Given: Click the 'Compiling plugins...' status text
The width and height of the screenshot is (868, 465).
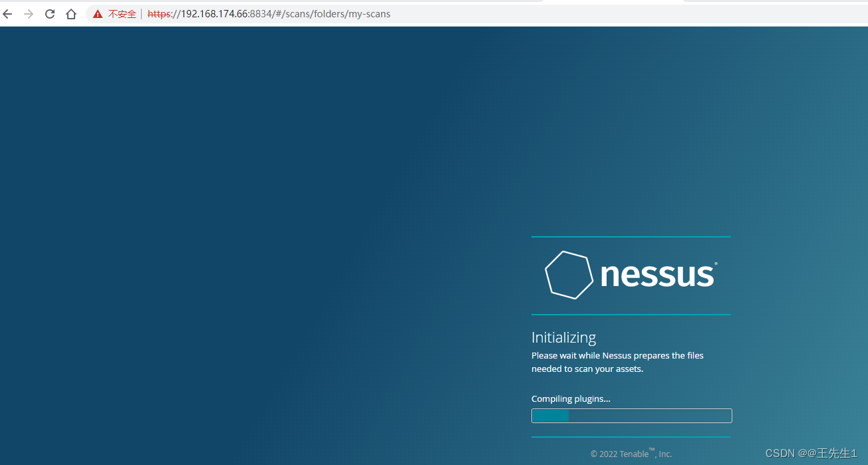Looking at the screenshot, I should coord(571,399).
